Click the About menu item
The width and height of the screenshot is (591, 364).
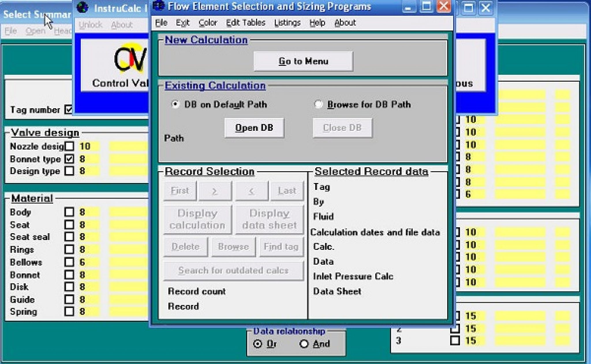click(345, 22)
